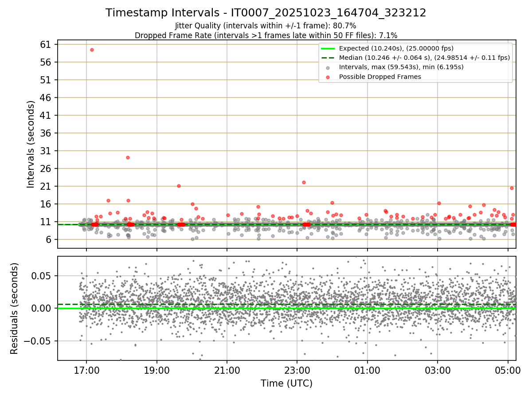Click the 11 tick label on the intervals axis

coord(47,222)
